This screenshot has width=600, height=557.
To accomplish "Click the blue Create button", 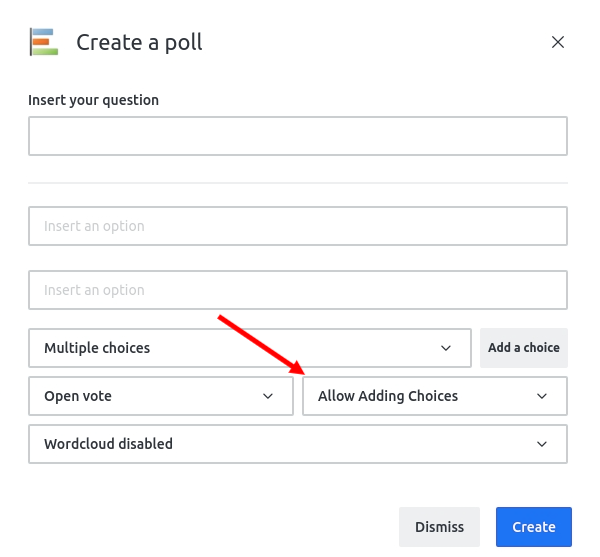I will point(534,527).
